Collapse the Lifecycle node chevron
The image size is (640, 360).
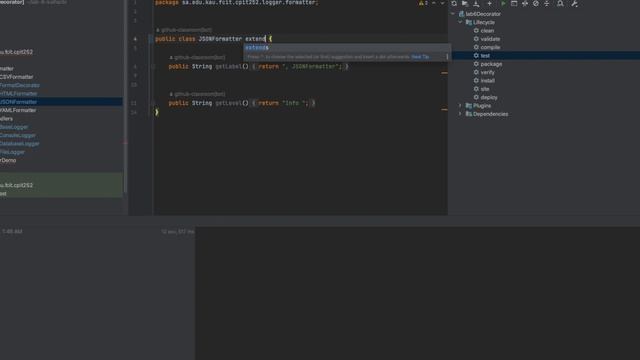click(x=460, y=22)
